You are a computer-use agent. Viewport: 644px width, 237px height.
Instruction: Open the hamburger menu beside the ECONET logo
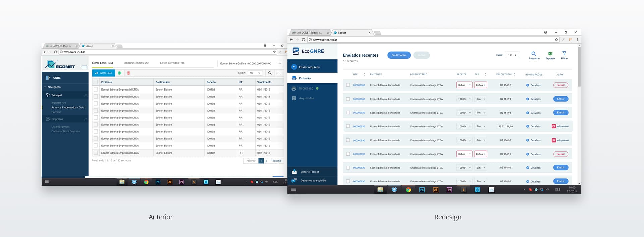coord(84,67)
